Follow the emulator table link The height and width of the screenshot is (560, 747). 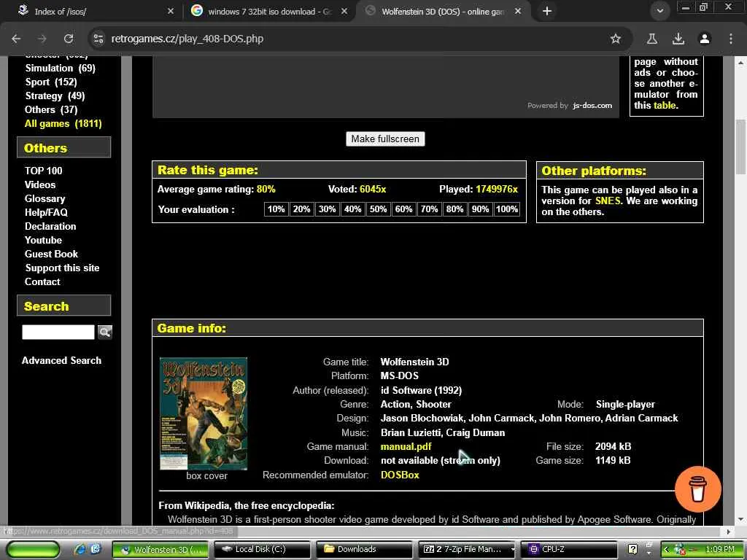point(664,105)
